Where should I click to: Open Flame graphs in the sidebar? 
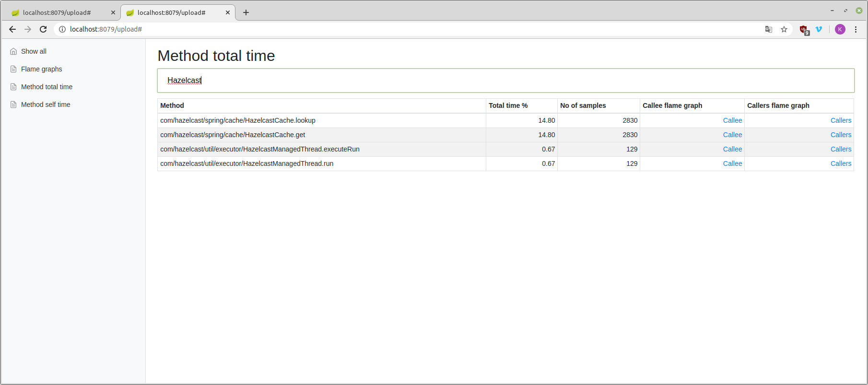(x=42, y=69)
